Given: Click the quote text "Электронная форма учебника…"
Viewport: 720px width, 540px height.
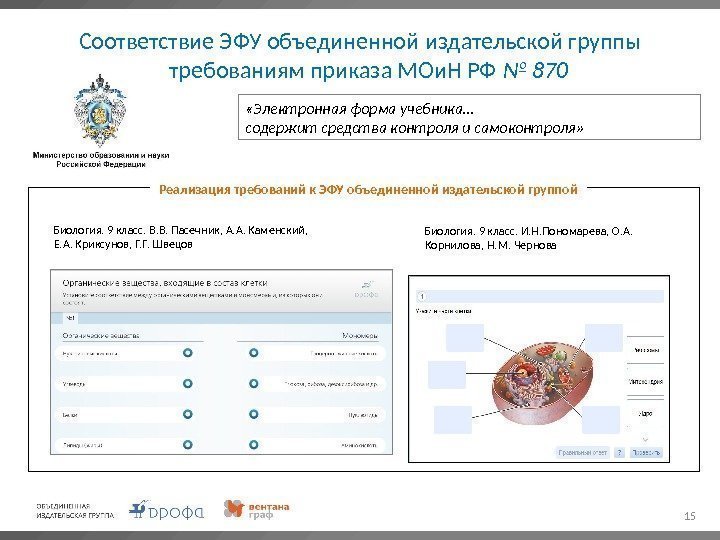Looking at the screenshot, I should 360,109.
